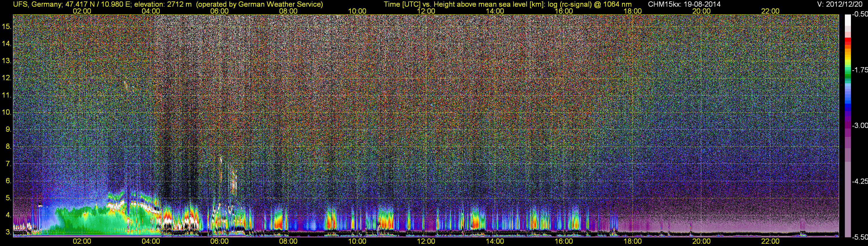Click the 02:00 label on the bottom time axis
Screen dimensions: 868x246
coord(82,241)
